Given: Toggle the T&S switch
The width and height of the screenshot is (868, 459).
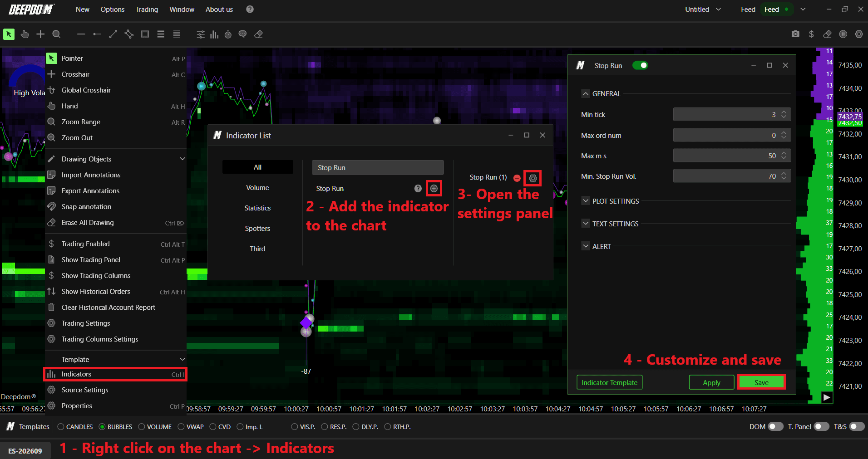Looking at the screenshot, I should (x=857, y=426).
